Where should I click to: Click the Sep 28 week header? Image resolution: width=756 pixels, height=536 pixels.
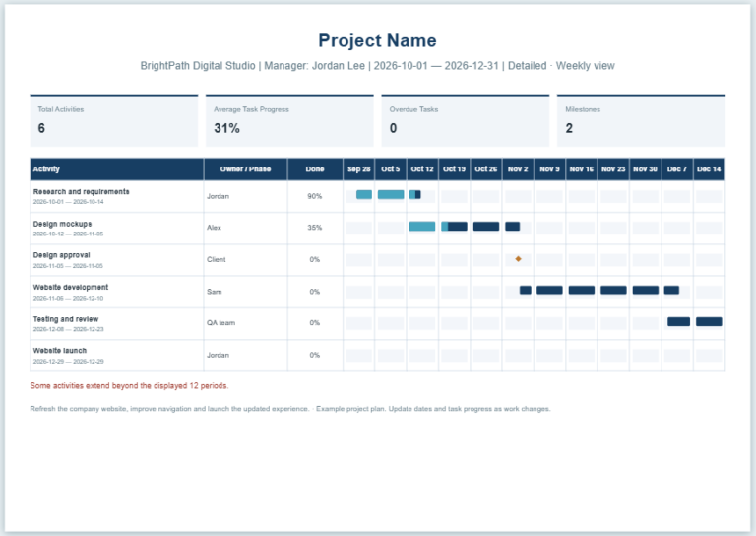coord(358,169)
